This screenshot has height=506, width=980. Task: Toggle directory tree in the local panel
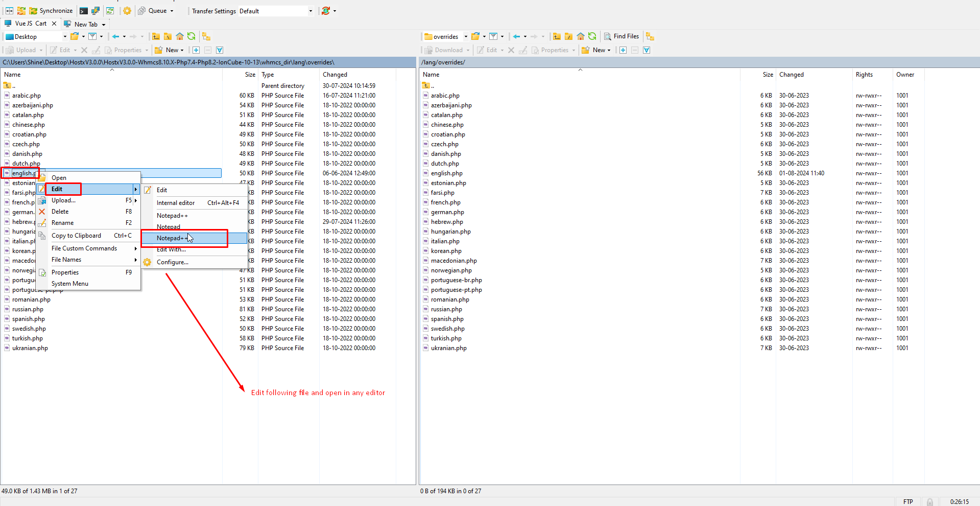pos(206,36)
